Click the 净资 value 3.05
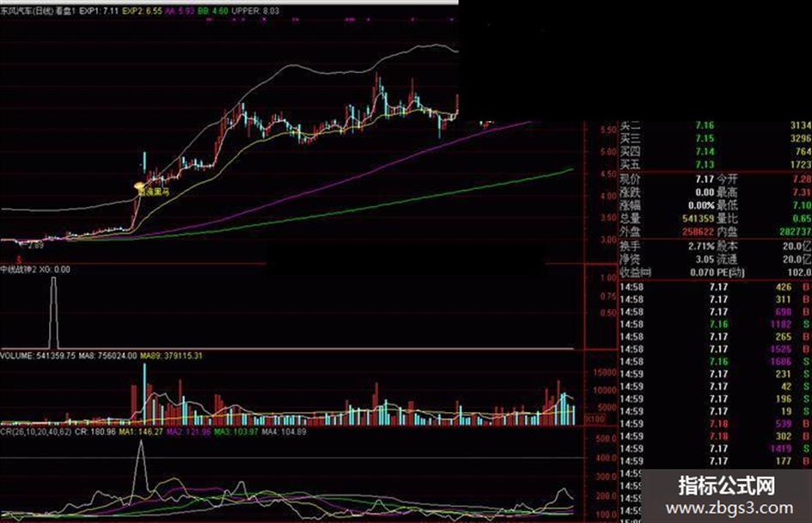Viewport: 812px width, 523px height. 705,259
